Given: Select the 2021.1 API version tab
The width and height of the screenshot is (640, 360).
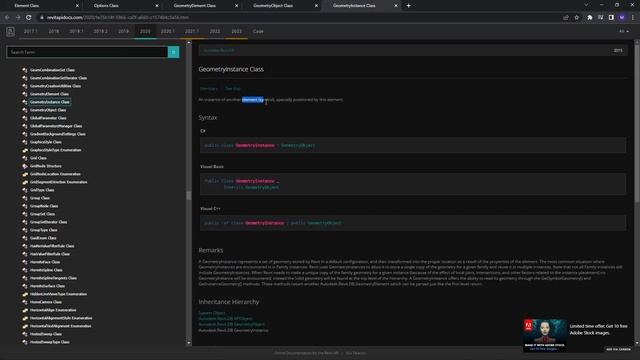Looking at the screenshot, I should 192,31.
